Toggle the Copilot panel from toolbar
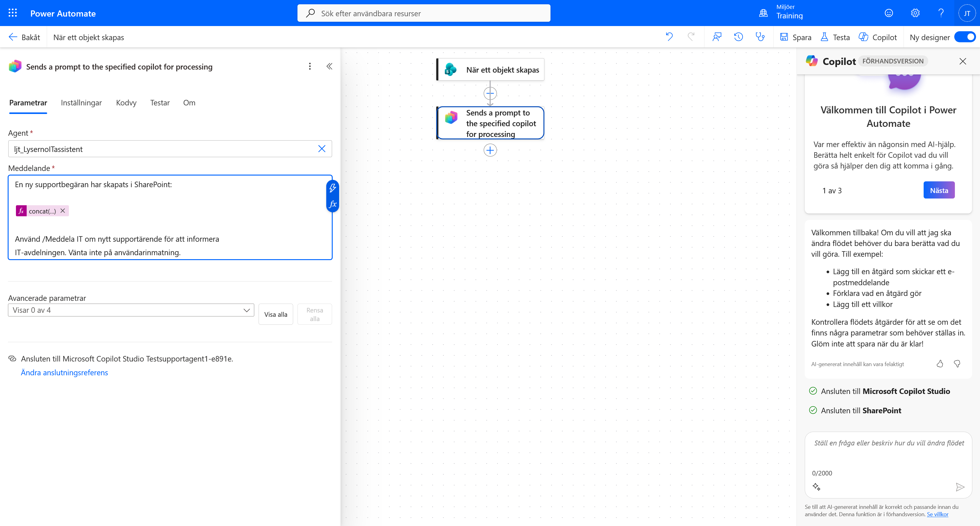 [878, 37]
